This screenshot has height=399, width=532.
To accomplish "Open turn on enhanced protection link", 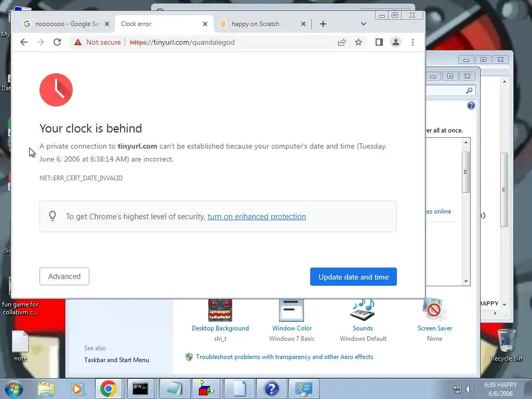I will (x=257, y=217).
